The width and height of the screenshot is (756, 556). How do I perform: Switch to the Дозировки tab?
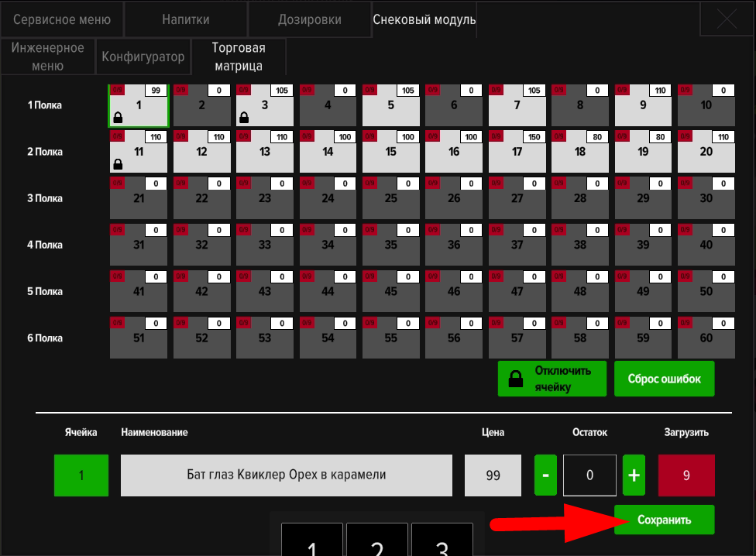(x=309, y=19)
